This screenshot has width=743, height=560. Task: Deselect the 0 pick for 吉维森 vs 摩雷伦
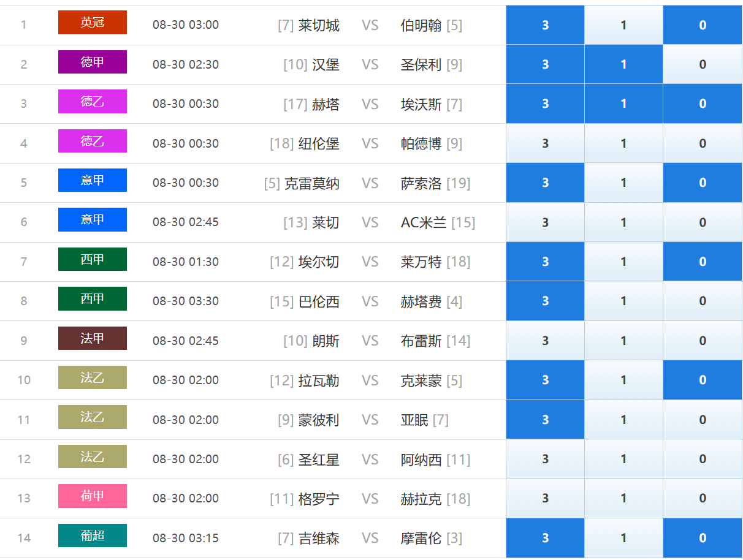click(x=703, y=538)
